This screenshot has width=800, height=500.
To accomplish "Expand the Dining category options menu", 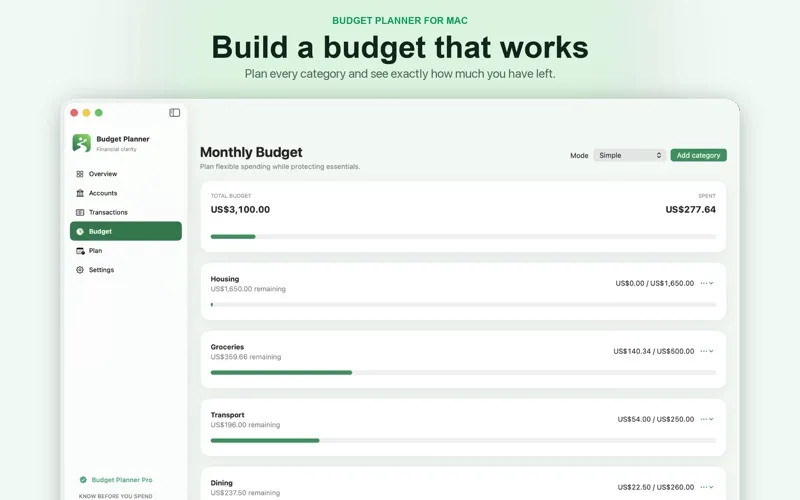I will [707, 487].
